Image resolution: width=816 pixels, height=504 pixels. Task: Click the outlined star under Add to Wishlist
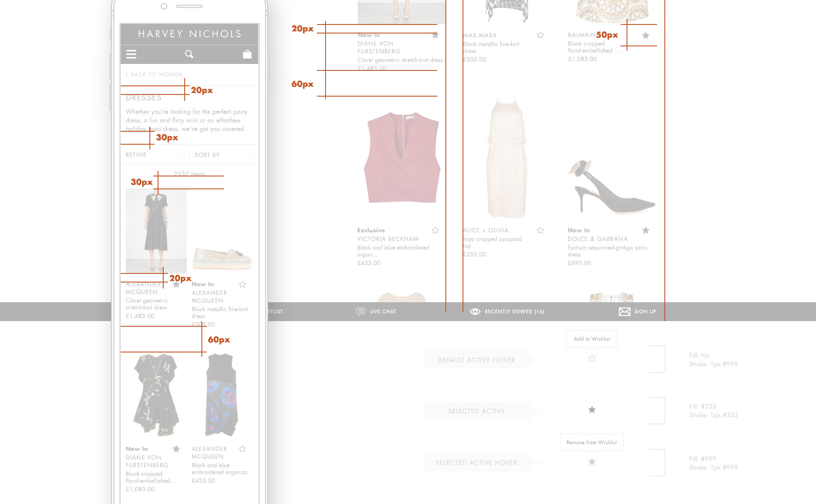592,358
